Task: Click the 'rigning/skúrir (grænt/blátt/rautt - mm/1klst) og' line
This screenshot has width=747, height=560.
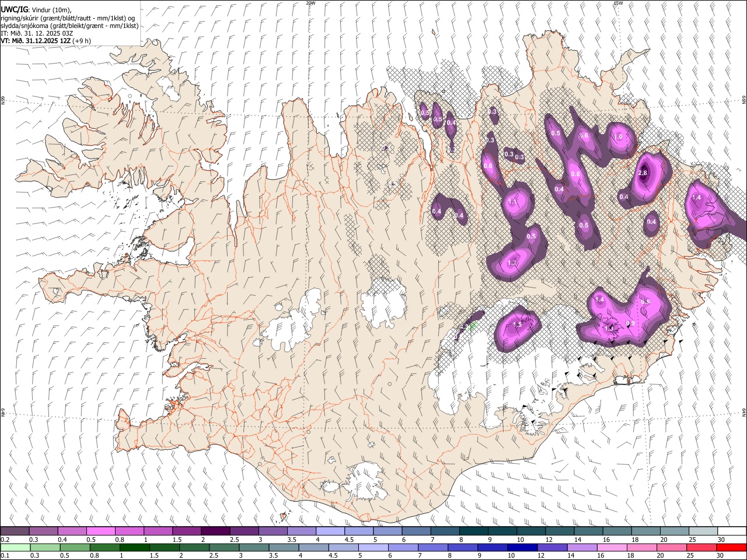Action: click(x=68, y=18)
